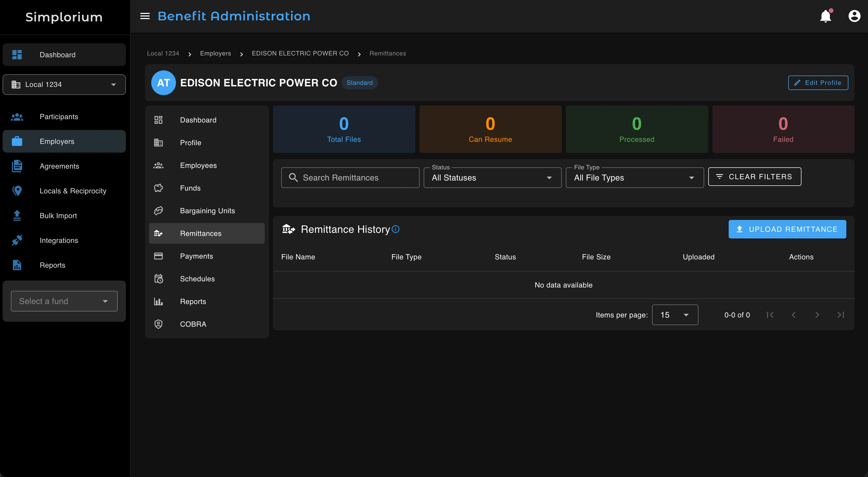Image resolution: width=868 pixels, height=477 pixels.
Task: Open notifications via the bell icon
Action: point(825,16)
